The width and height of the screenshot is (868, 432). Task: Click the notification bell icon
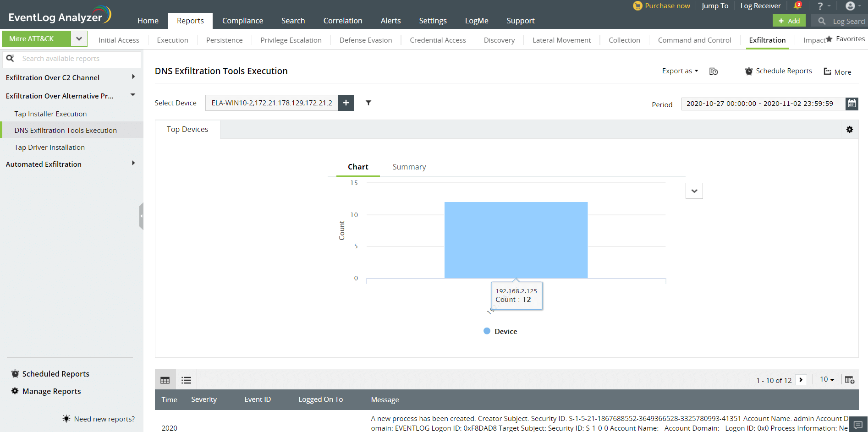(797, 5)
